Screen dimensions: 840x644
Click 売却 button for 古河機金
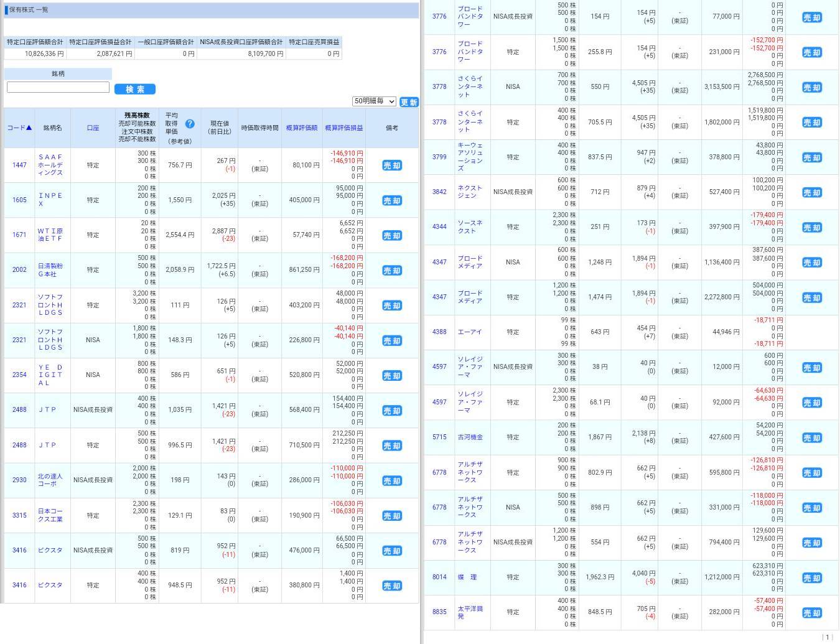click(812, 437)
